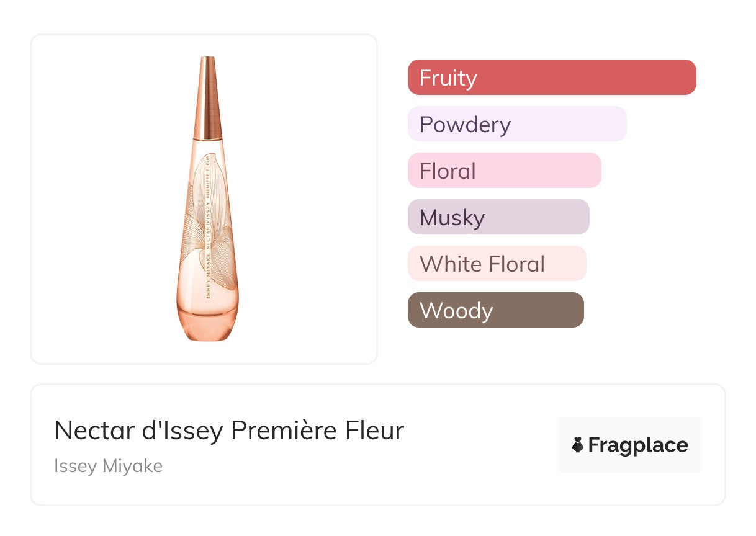
Task: Select the lavender Powdery accord bar
Action: (x=517, y=124)
